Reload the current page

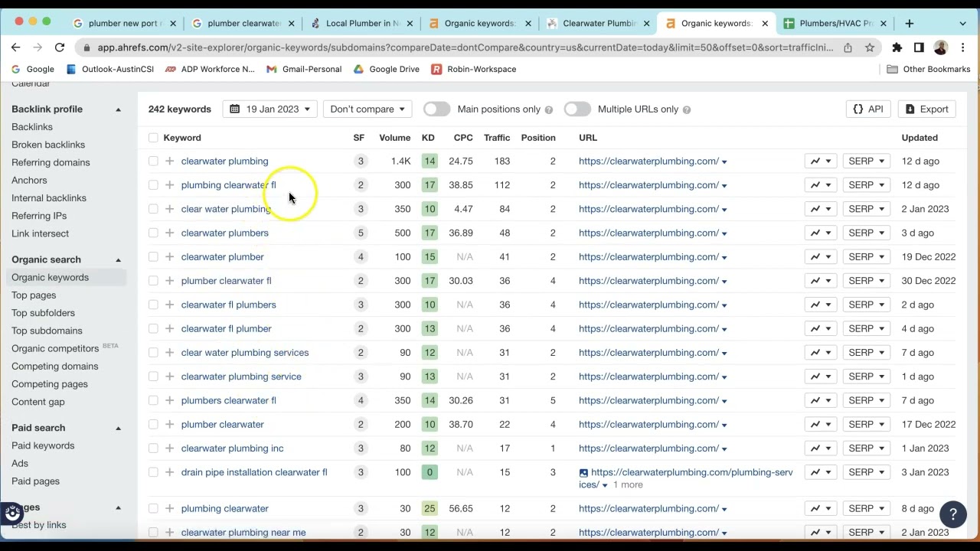tap(61, 47)
